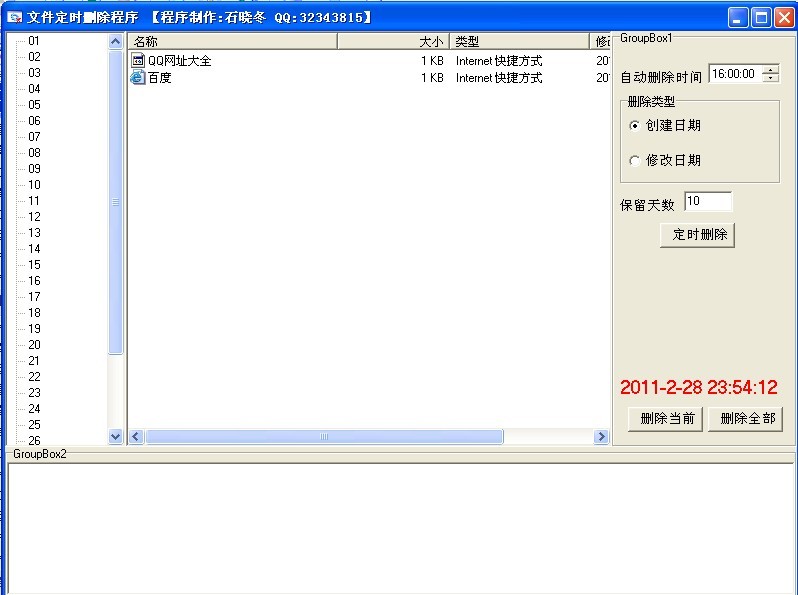Select tree item 11
This screenshot has height=595, width=798.
34,201
